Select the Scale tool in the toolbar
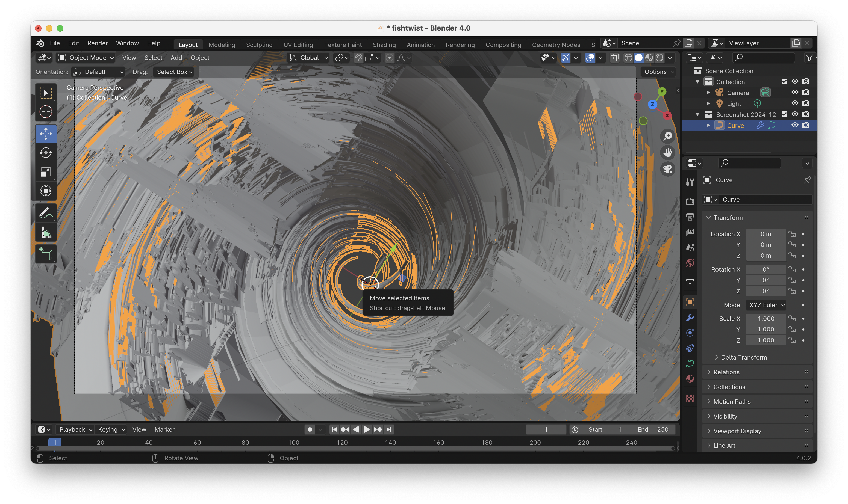 coord(46,172)
